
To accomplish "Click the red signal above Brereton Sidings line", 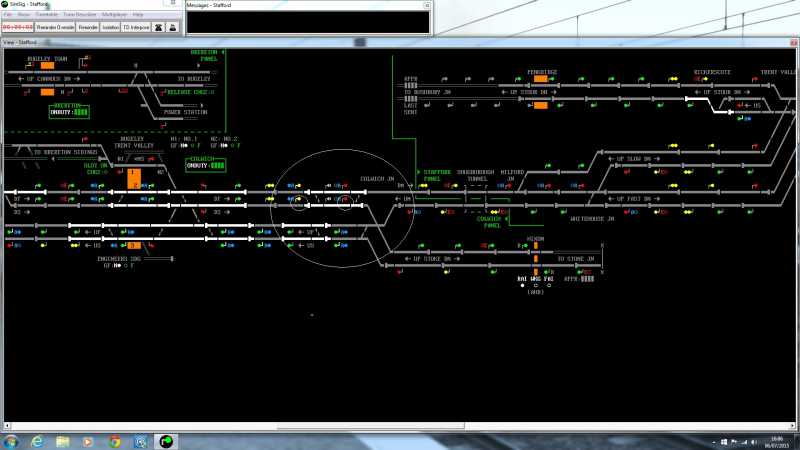I will tap(84, 139).
